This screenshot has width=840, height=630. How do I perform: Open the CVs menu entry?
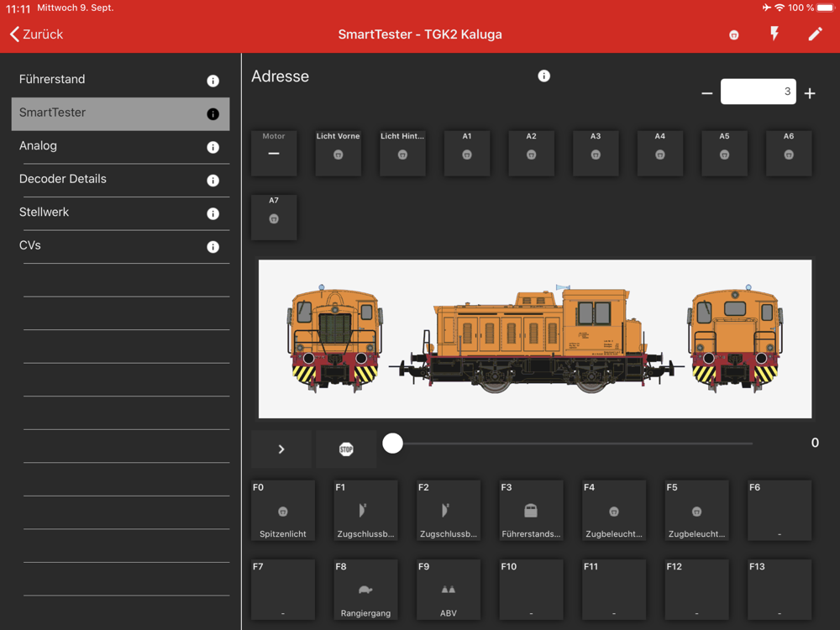(x=120, y=246)
